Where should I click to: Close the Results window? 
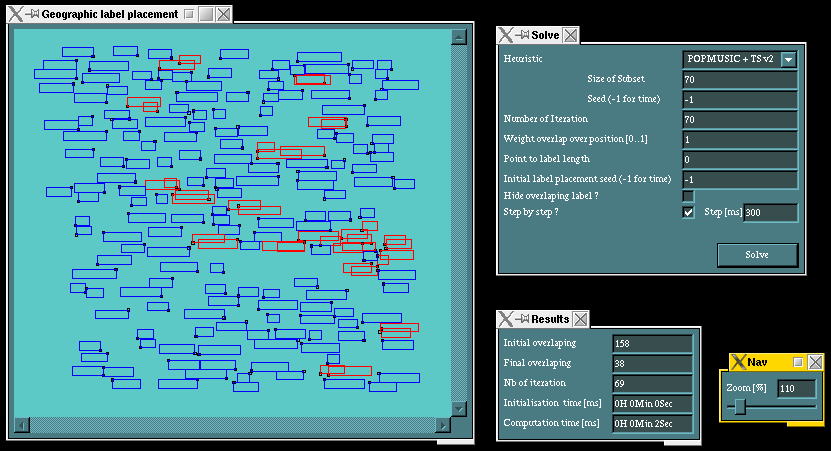581,319
